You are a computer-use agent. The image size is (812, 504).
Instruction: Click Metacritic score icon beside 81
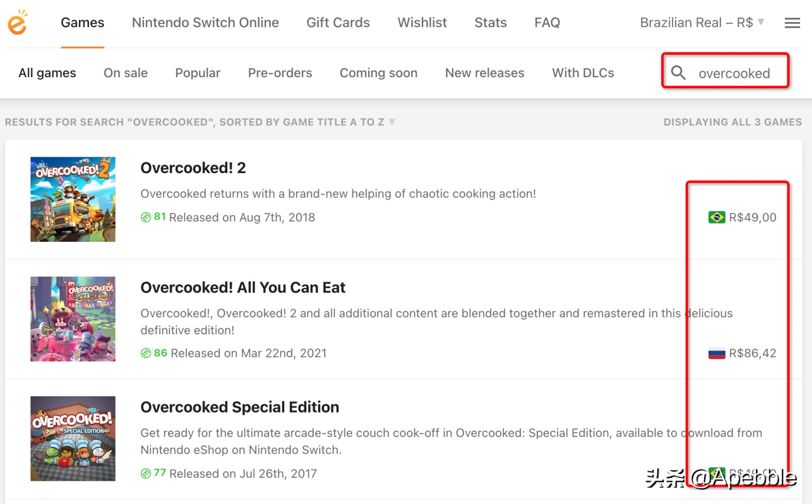click(146, 218)
